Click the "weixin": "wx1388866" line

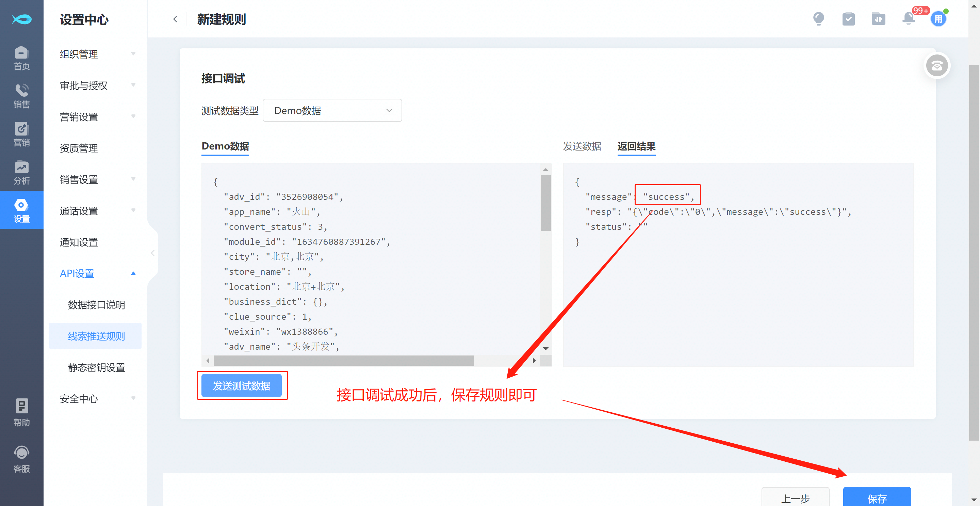click(280, 332)
